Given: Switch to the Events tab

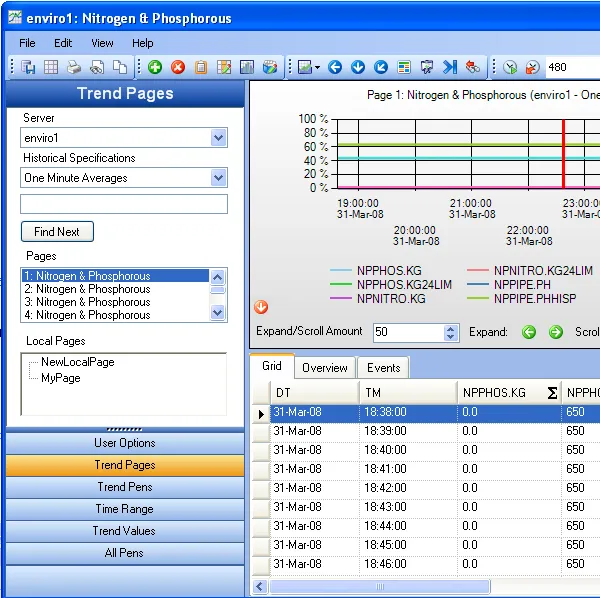Looking at the screenshot, I should click(383, 367).
